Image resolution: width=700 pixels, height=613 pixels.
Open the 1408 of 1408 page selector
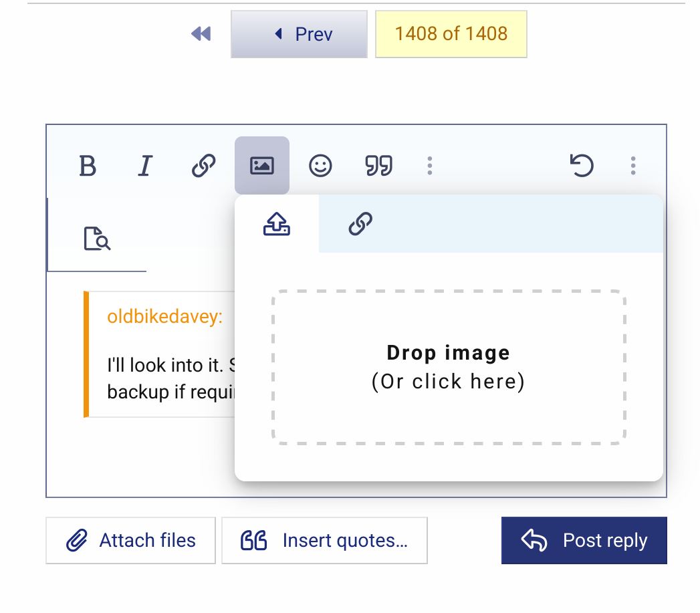[451, 34]
